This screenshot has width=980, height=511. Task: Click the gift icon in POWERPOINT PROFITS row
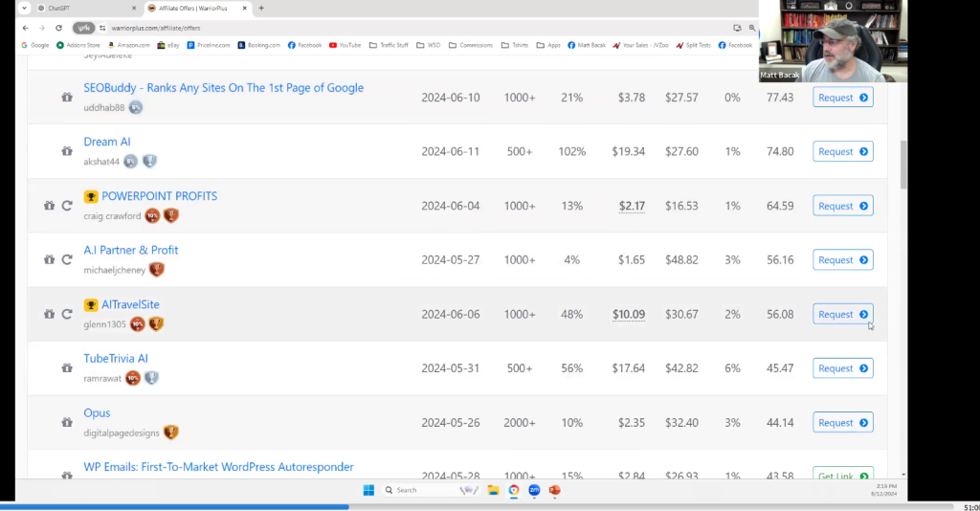pyautogui.click(x=50, y=206)
